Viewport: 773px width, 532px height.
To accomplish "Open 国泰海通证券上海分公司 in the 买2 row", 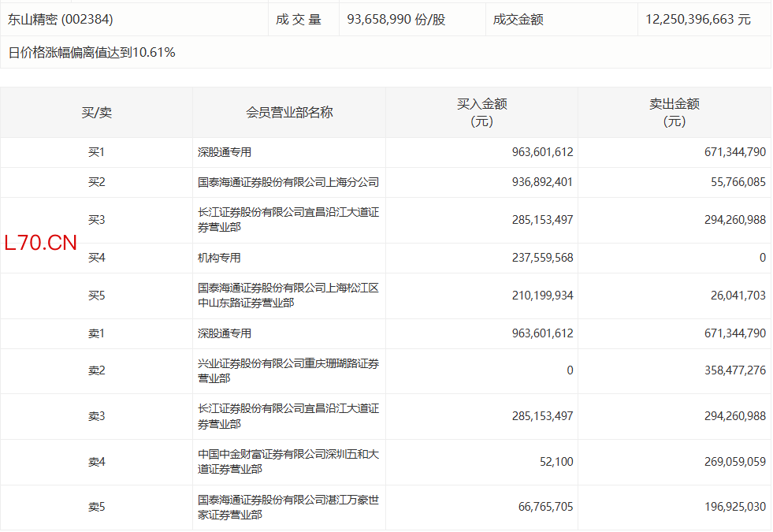I will point(288,182).
